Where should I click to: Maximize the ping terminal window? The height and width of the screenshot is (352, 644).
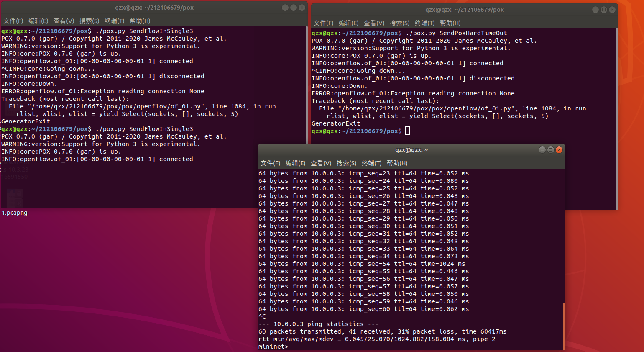pos(551,150)
